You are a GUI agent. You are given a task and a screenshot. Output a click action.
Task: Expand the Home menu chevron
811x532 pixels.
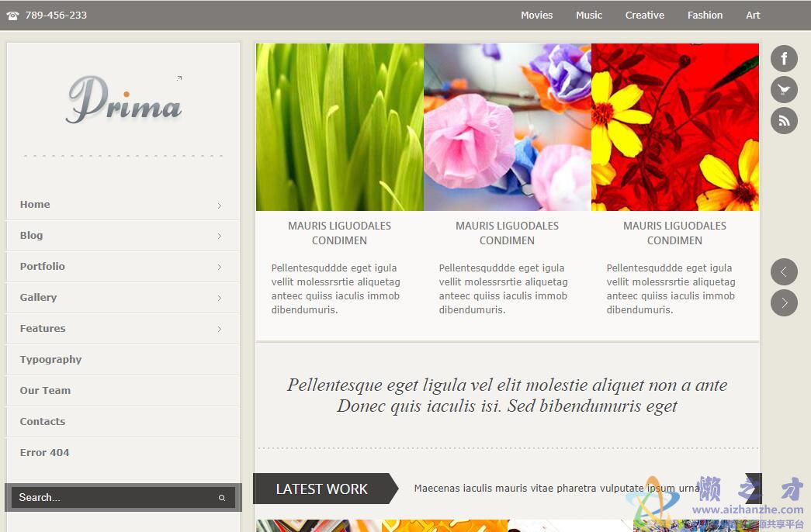(220, 206)
